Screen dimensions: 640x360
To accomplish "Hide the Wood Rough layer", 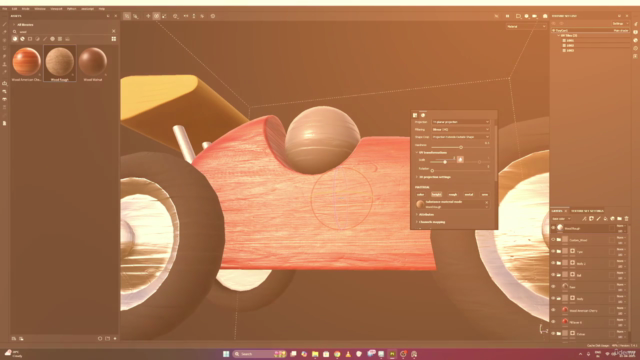I will click(553, 228).
